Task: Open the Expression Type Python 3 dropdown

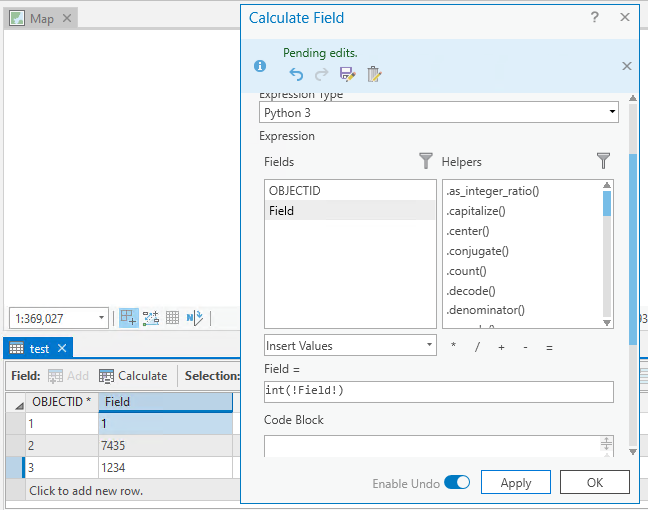Action: pos(439,113)
